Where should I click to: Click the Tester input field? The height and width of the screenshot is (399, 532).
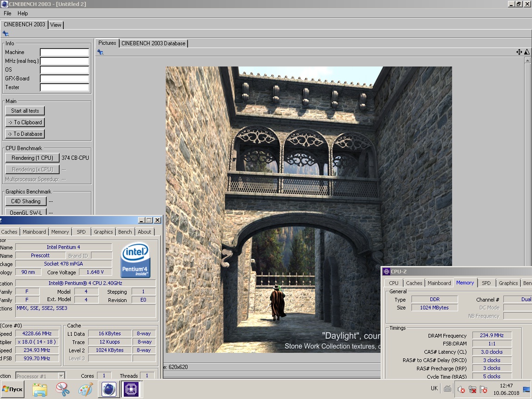click(65, 87)
